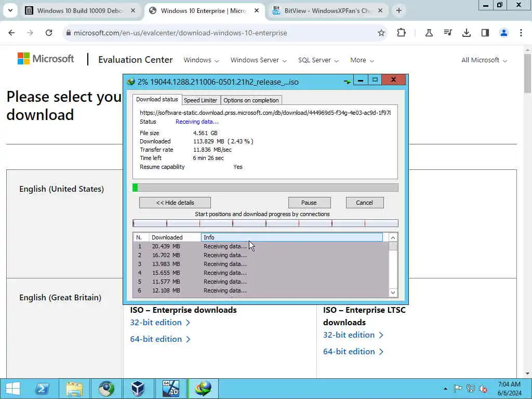Reload the page with the refresh icon
Screen dimensions: 532x399
(49, 33)
